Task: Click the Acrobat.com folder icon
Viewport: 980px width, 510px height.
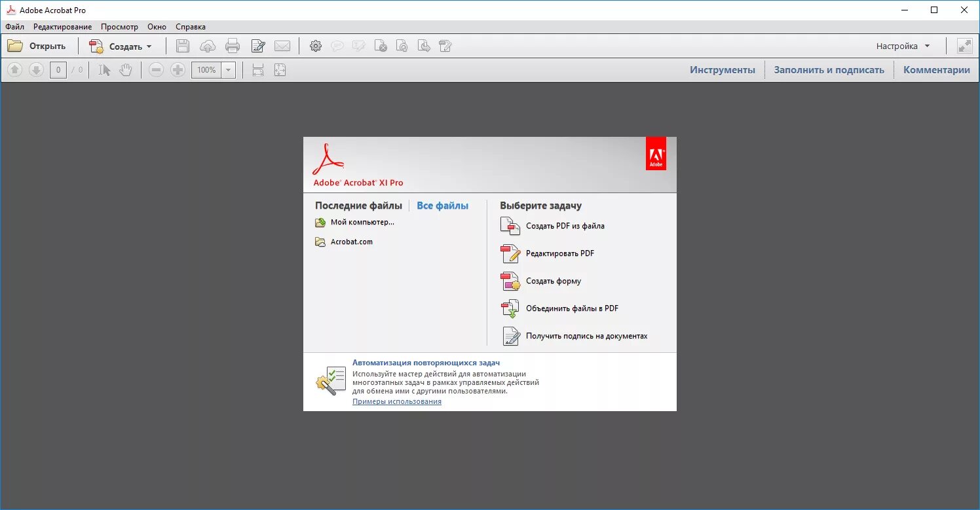Action: pos(320,242)
